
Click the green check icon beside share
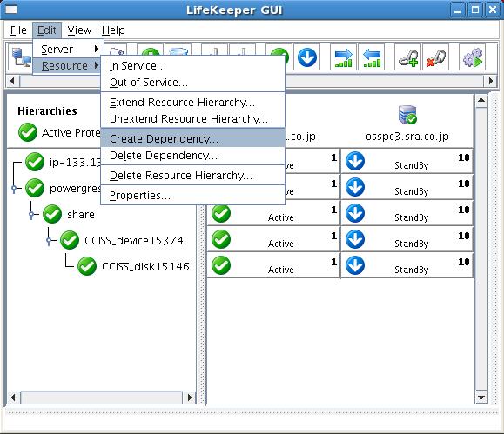pos(52,214)
